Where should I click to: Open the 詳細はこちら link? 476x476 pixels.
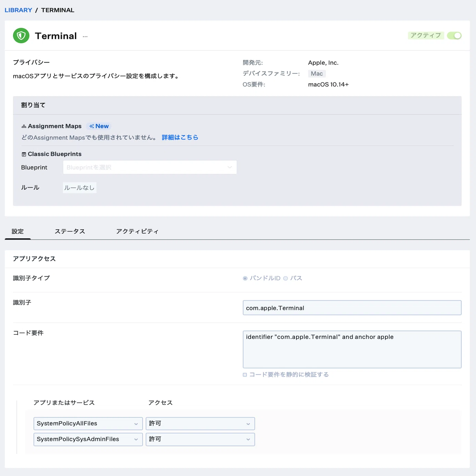[180, 137]
